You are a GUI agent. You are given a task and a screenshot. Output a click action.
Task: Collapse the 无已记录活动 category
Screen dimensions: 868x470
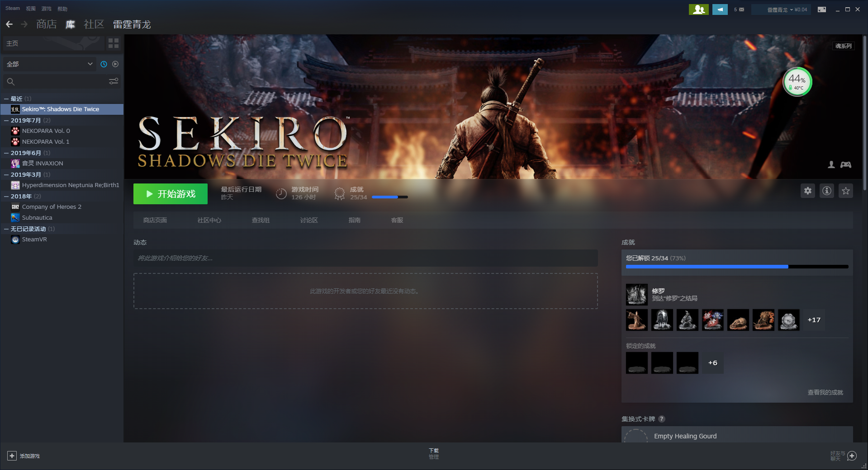pyautogui.click(x=6, y=229)
